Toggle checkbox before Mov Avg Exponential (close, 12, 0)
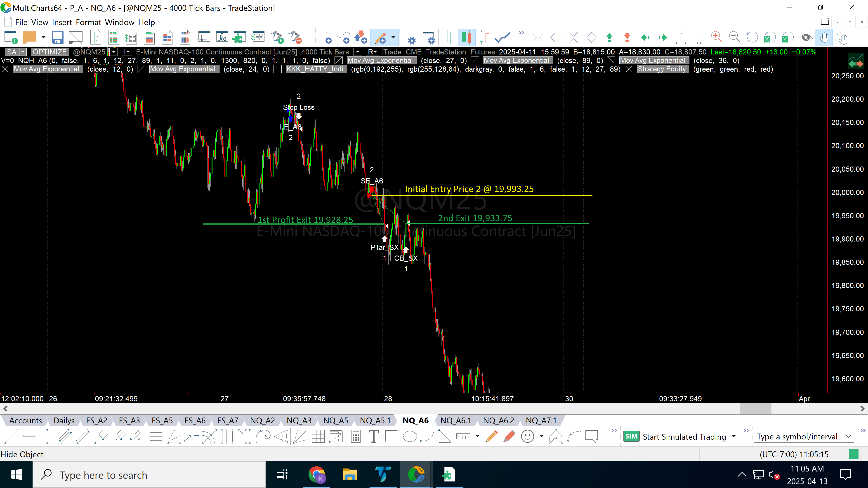This screenshot has width=868, height=488. pos(5,69)
